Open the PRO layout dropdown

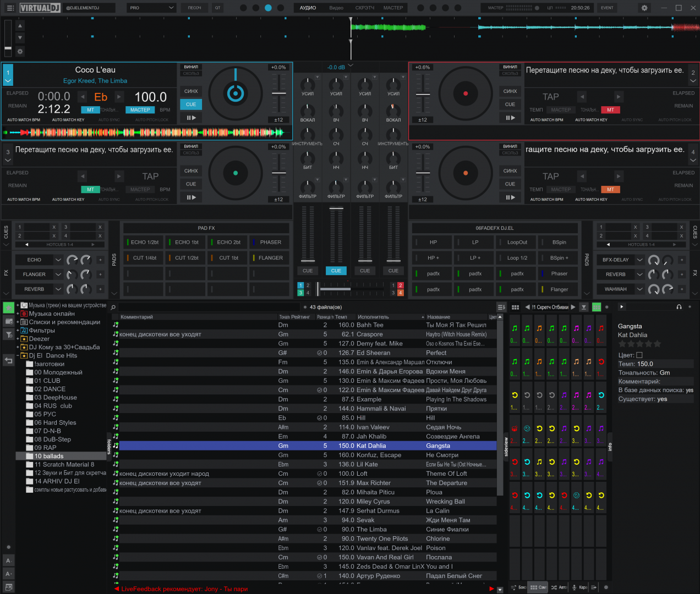[151, 8]
